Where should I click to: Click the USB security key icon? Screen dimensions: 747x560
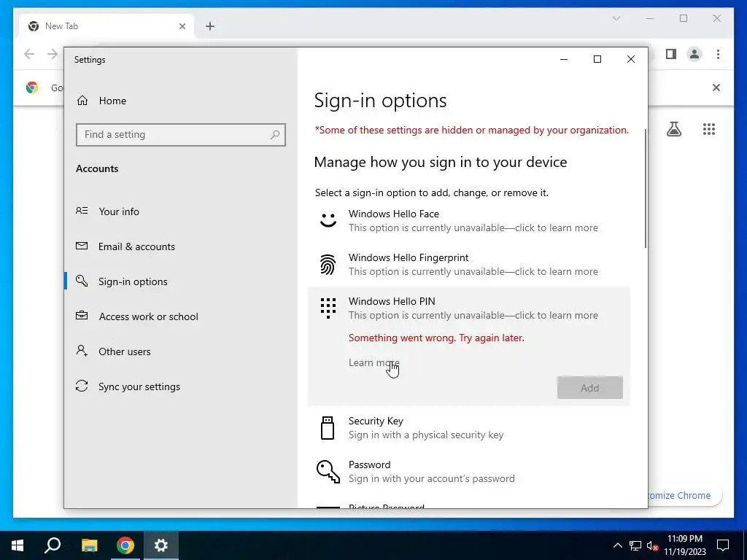pyautogui.click(x=328, y=427)
